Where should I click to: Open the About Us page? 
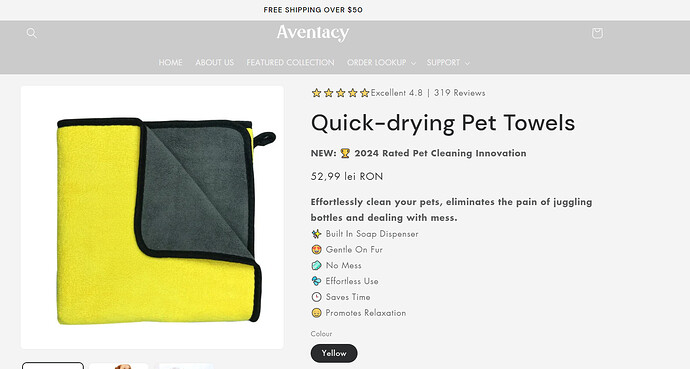point(215,62)
